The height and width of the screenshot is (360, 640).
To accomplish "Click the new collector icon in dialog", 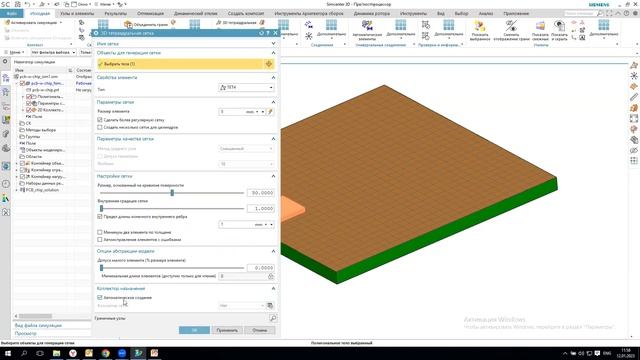I will click(270, 305).
